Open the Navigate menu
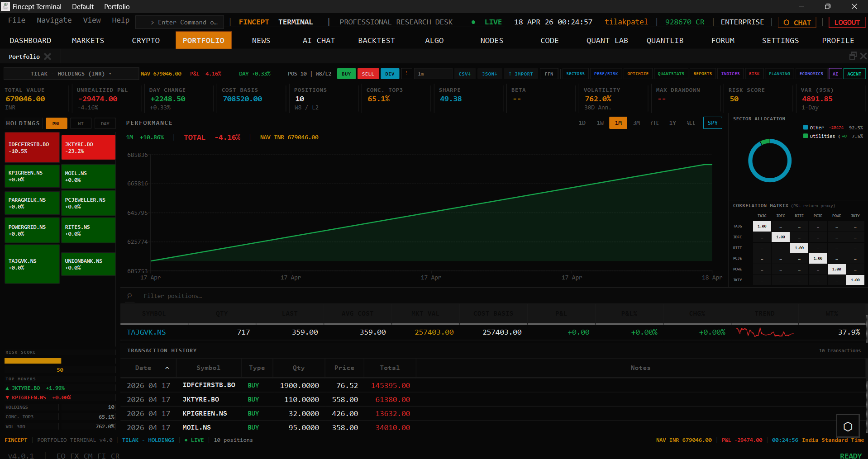The image size is (868, 459). pyautogui.click(x=54, y=20)
